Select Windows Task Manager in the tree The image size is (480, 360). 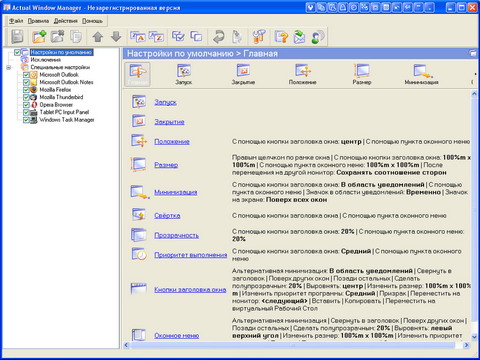67,120
